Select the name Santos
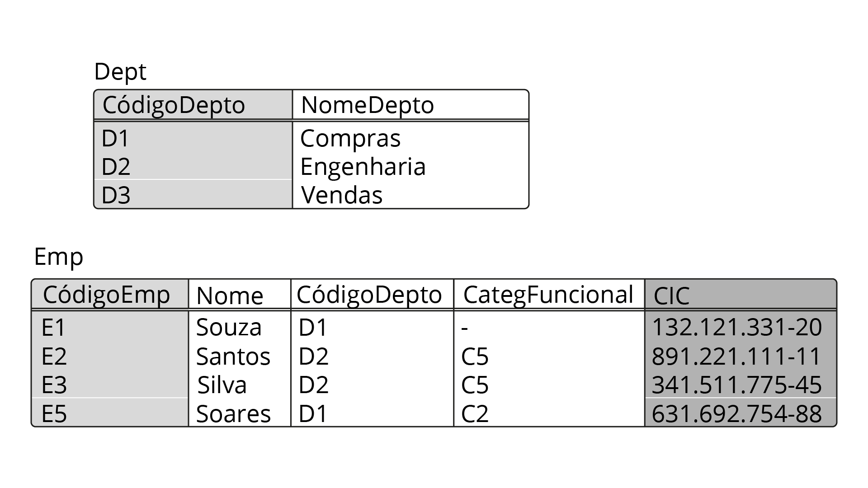 [233, 357]
